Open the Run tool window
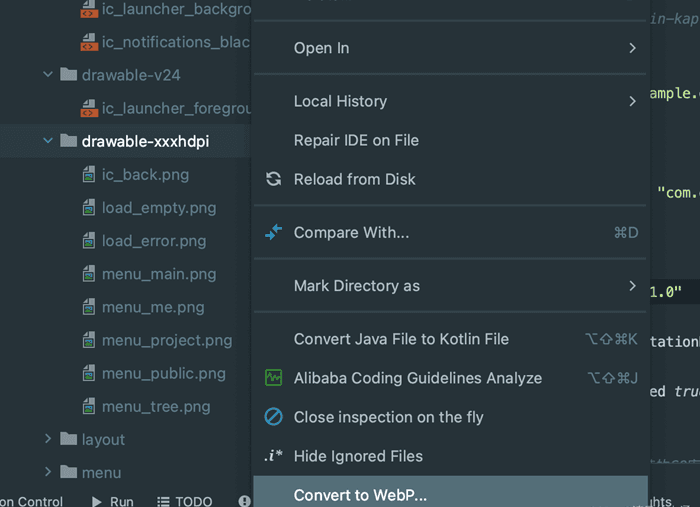Image resolution: width=700 pixels, height=507 pixels. point(112,501)
